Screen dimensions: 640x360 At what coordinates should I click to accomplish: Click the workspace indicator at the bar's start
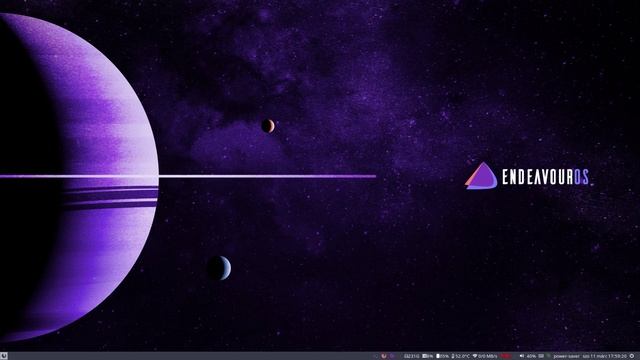click(4, 356)
